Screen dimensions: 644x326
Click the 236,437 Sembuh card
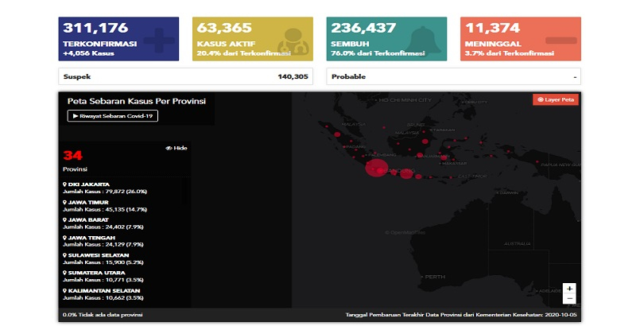click(x=386, y=39)
